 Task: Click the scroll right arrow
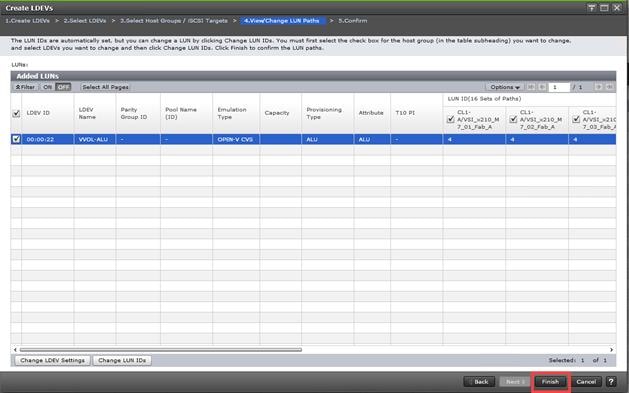click(x=611, y=350)
